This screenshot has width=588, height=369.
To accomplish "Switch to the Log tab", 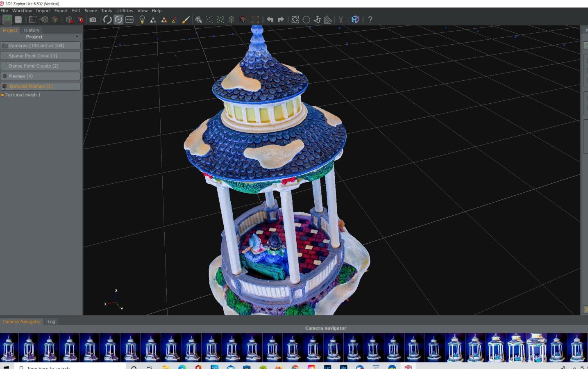I will click(51, 321).
